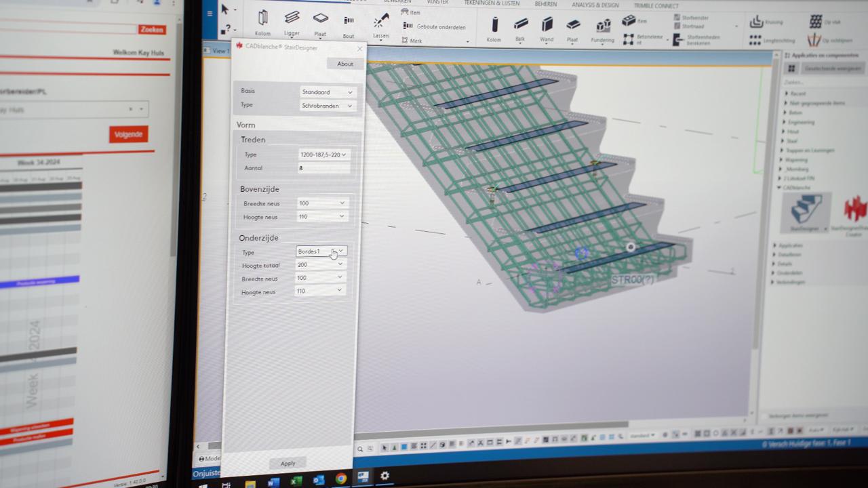The height and width of the screenshot is (488, 868).
Task: Switch to the TRIMBLE CONNECT tab
Action: [656, 5]
